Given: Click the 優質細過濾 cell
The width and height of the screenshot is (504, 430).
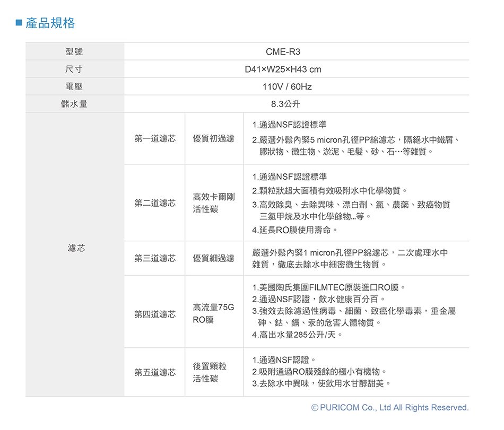Looking at the screenshot, I should pyautogui.click(x=214, y=258).
